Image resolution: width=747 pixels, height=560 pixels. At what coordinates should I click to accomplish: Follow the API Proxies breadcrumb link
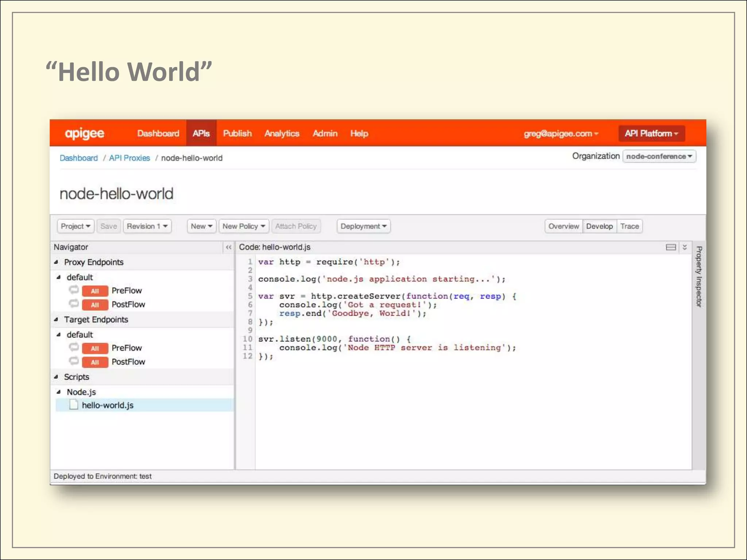click(129, 158)
